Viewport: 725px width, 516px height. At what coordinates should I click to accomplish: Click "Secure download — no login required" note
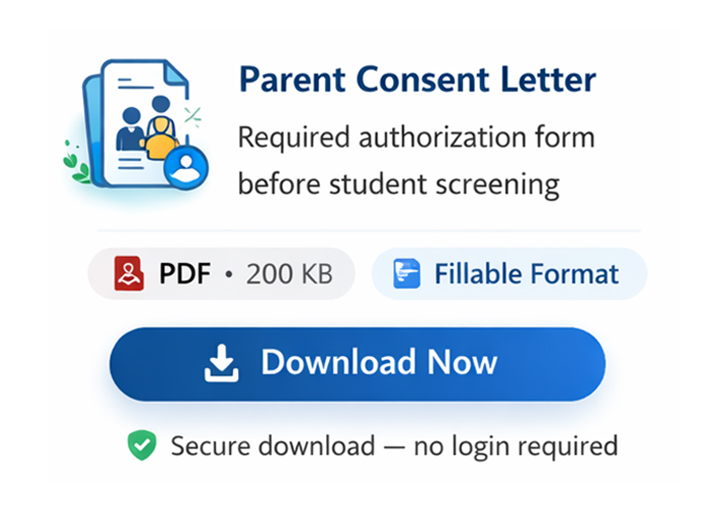coord(394,445)
